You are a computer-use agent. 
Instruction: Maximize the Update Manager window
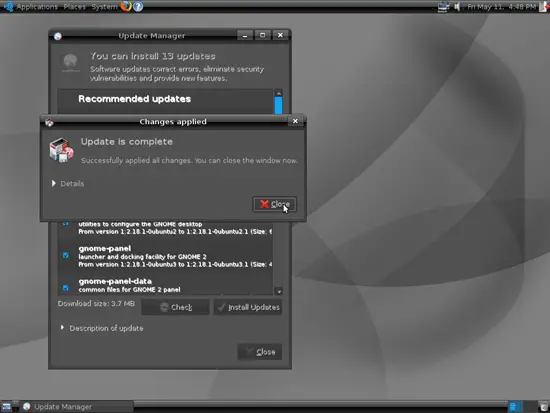[262, 35]
